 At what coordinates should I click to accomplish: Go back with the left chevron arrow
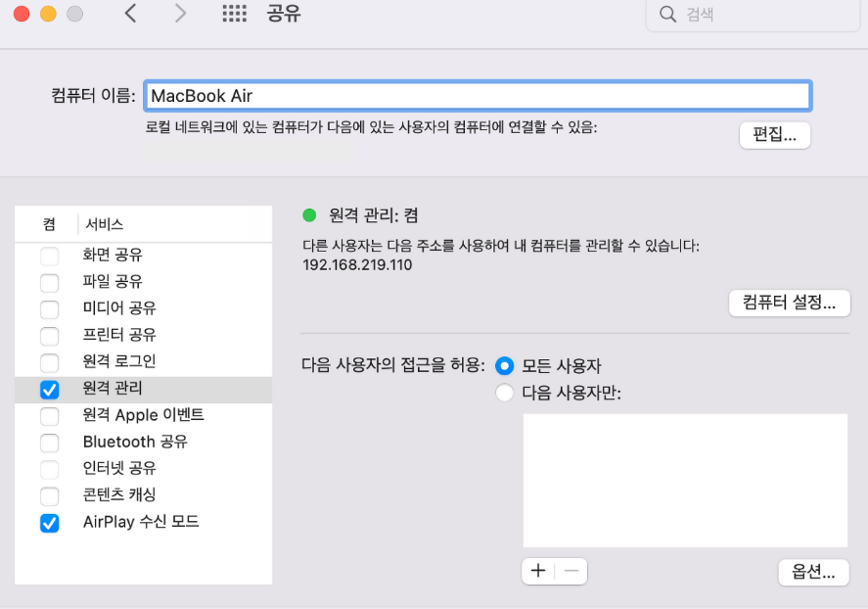(131, 13)
